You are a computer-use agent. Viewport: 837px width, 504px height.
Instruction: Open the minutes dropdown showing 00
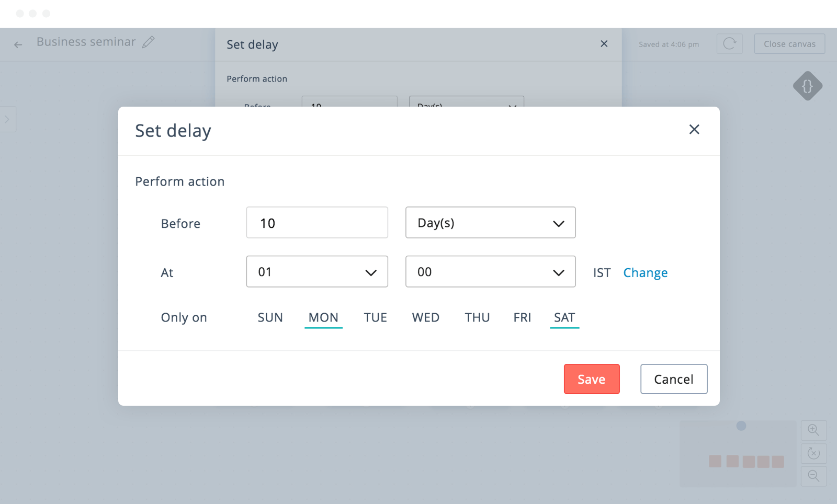[490, 272]
